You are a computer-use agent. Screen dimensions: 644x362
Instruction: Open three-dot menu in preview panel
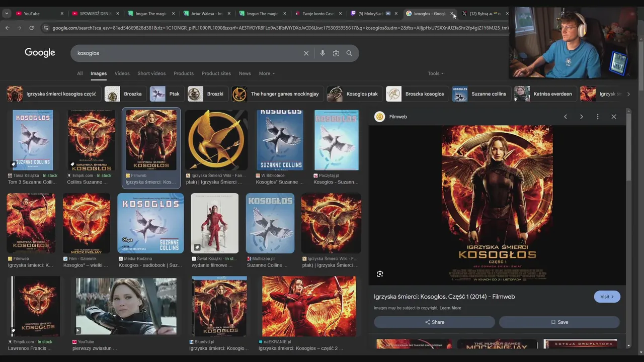point(598,117)
